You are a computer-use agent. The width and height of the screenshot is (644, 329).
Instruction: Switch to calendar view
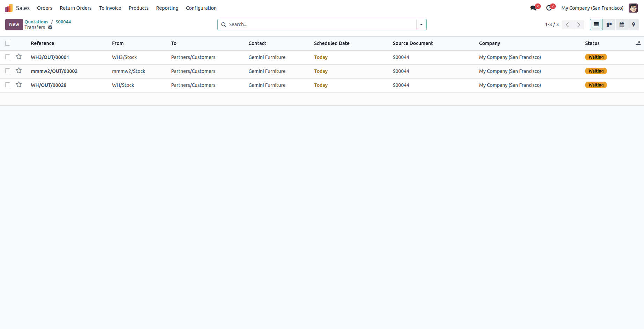(622, 24)
